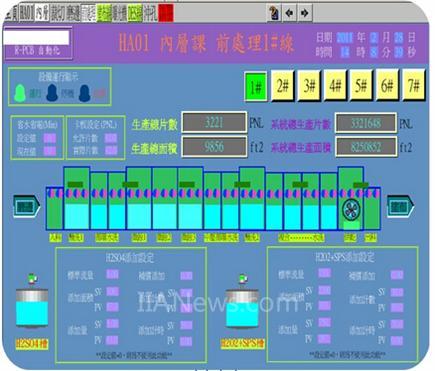Select the 4# line button
The width and height of the screenshot is (435, 371).
tap(335, 85)
